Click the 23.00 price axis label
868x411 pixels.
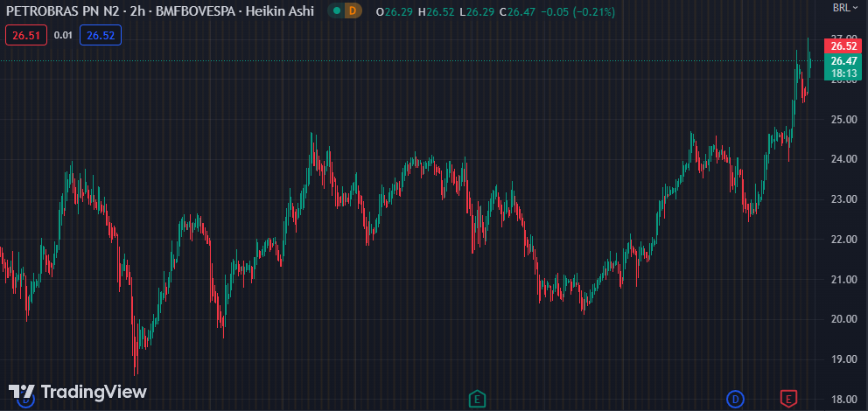(x=843, y=199)
